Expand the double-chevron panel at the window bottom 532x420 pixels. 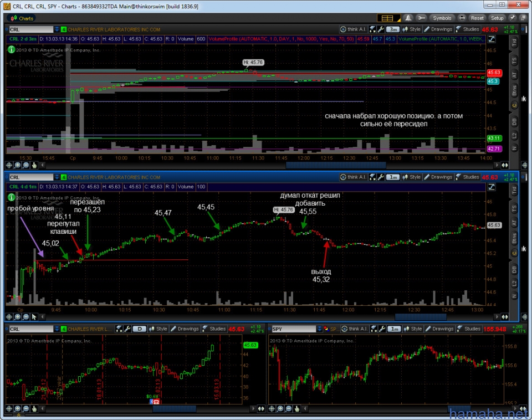19,415
